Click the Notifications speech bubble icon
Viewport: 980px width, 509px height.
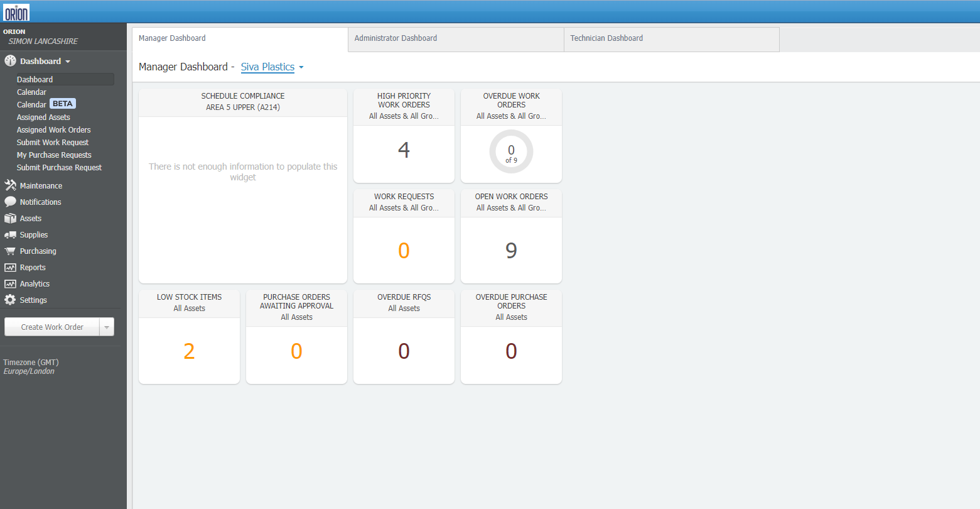(x=10, y=202)
